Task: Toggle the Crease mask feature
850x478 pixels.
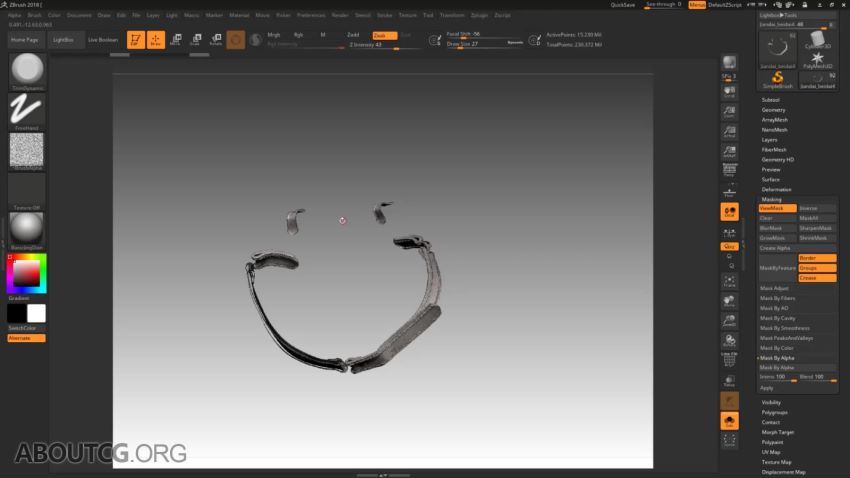Action: point(817,278)
